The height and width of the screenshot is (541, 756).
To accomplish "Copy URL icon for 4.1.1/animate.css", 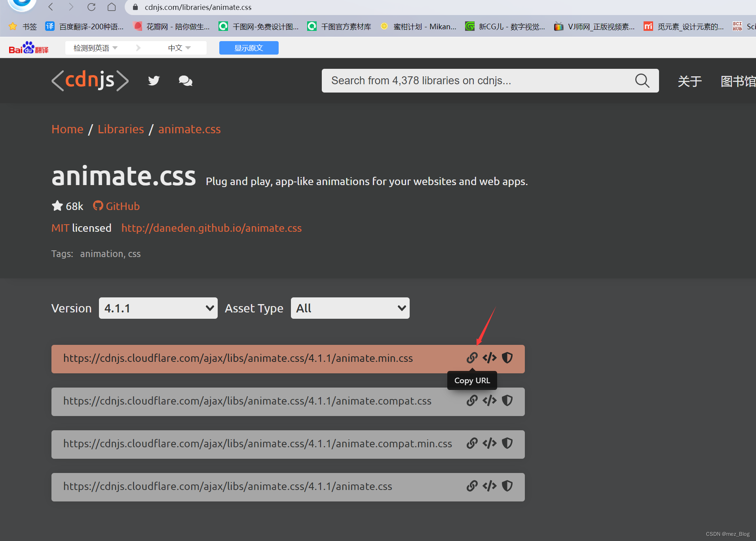I will click(472, 486).
